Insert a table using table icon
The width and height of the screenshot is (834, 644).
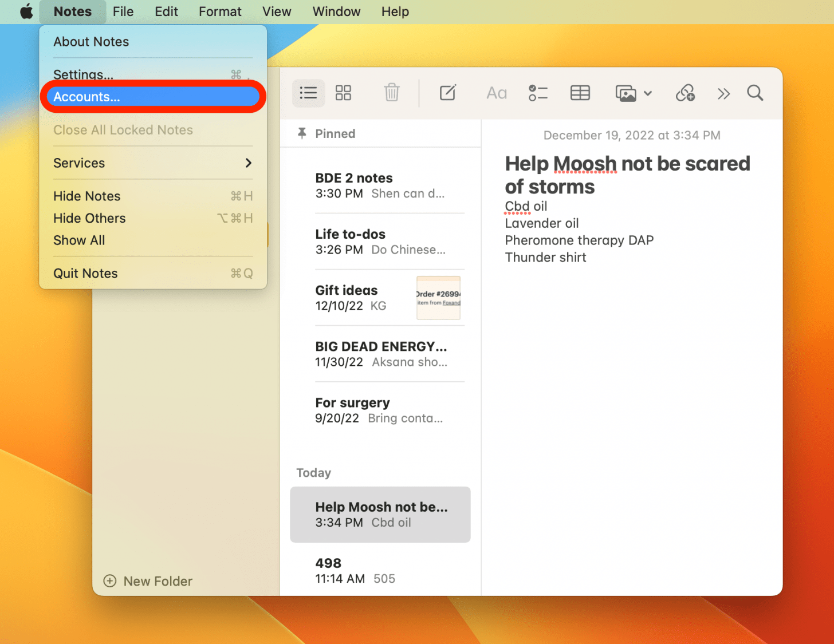[580, 93]
